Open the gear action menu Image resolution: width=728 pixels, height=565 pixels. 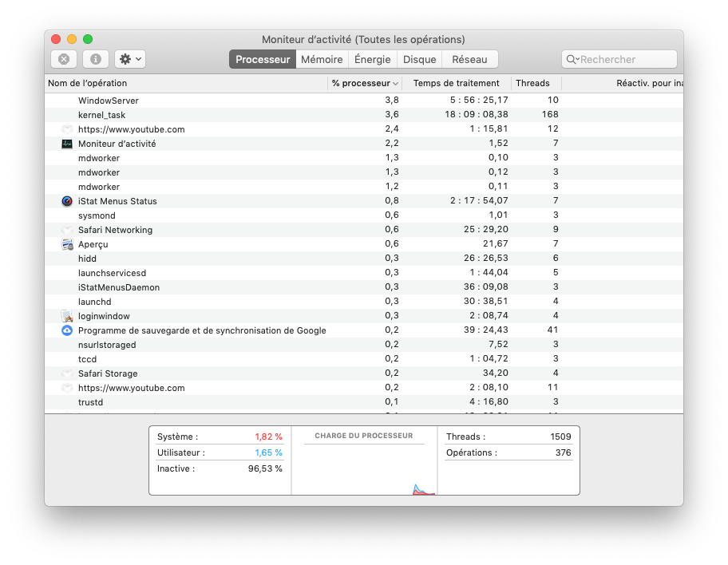[130, 59]
